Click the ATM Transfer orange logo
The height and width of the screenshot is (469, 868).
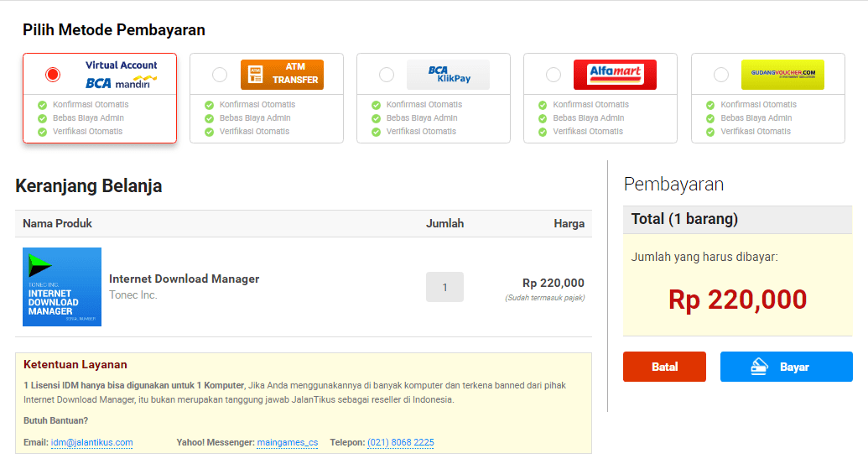(282, 74)
